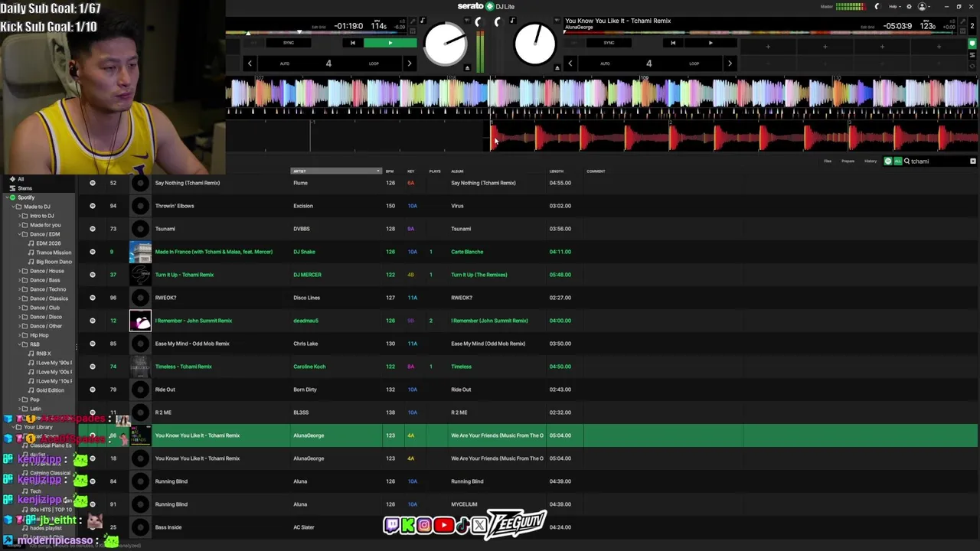Sort by BPM column header
980x551 pixels.
pos(390,171)
